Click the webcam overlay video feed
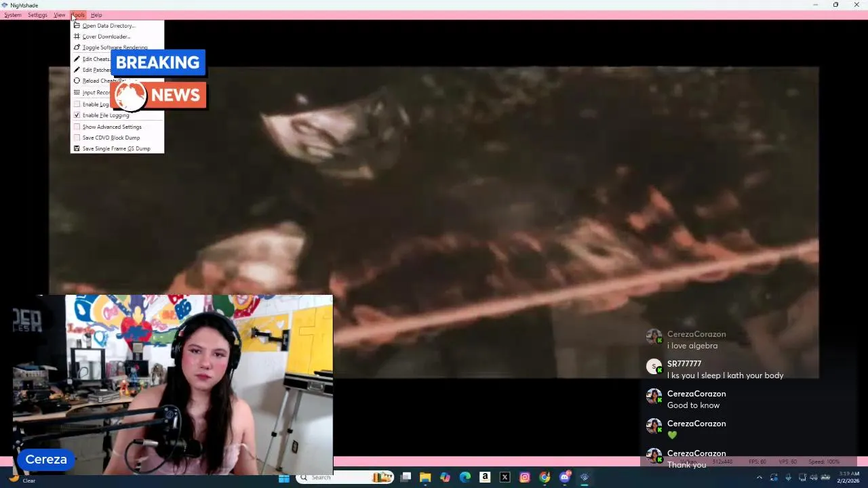This screenshot has height=488, width=868. (x=173, y=384)
